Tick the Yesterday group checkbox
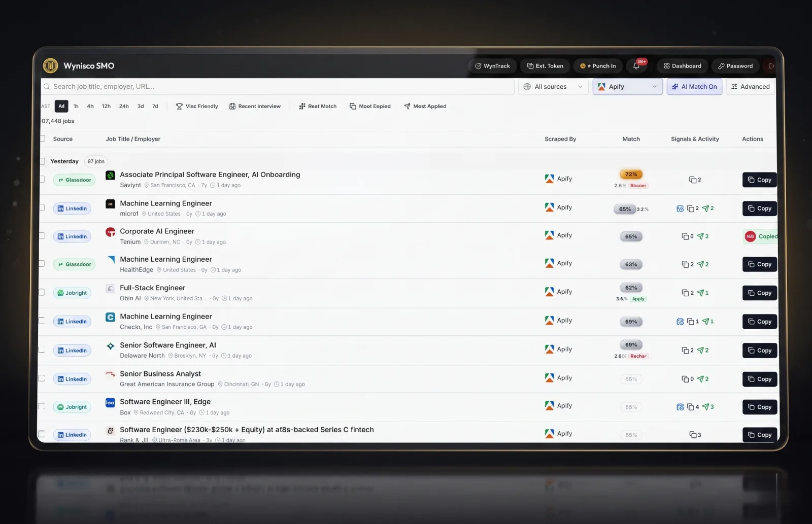Viewport: 812px width, 524px height. coord(42,161)
